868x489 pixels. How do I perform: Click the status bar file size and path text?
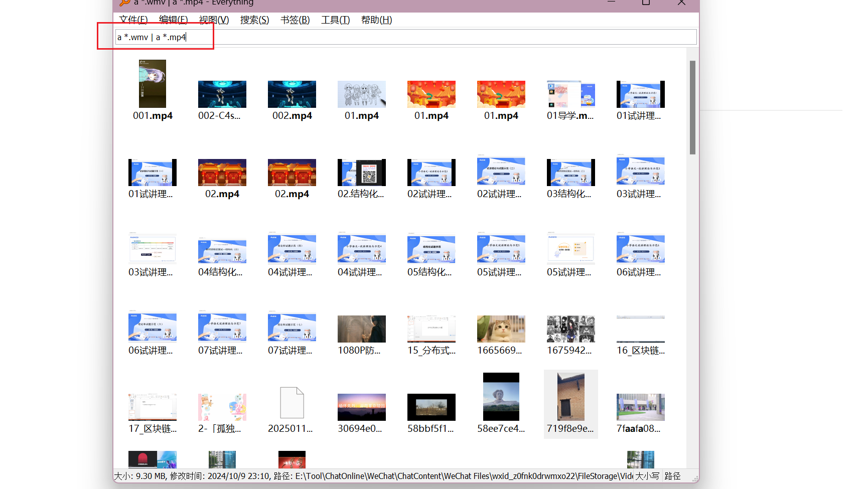(x=373, y=476)
